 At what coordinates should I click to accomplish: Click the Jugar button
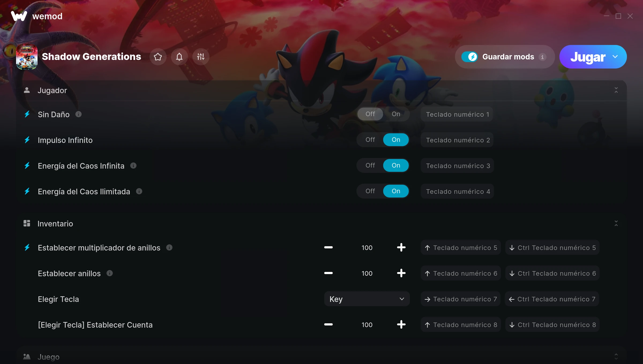click(x=588, y=57)
